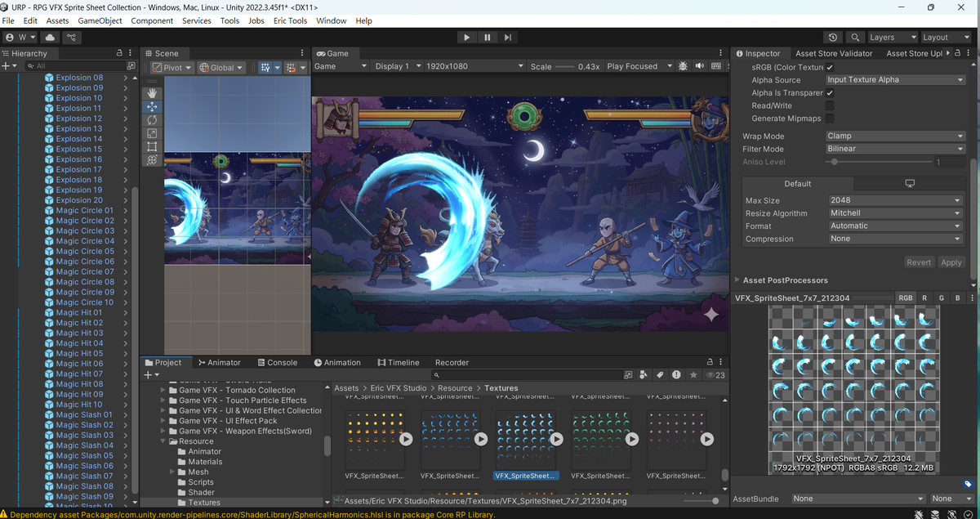Click the Step frame button
The width and height of the screenshot is (980, 519).
508,38
